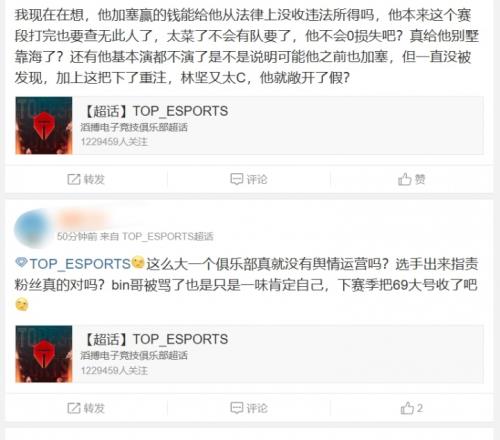
Task: Open the blurred user avatar of the second post
Action: [32, 228]
